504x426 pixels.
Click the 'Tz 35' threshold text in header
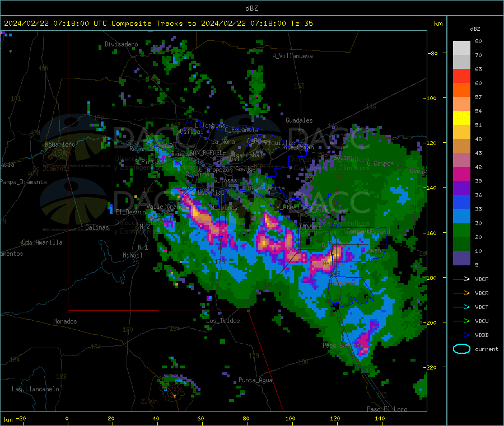301,24
